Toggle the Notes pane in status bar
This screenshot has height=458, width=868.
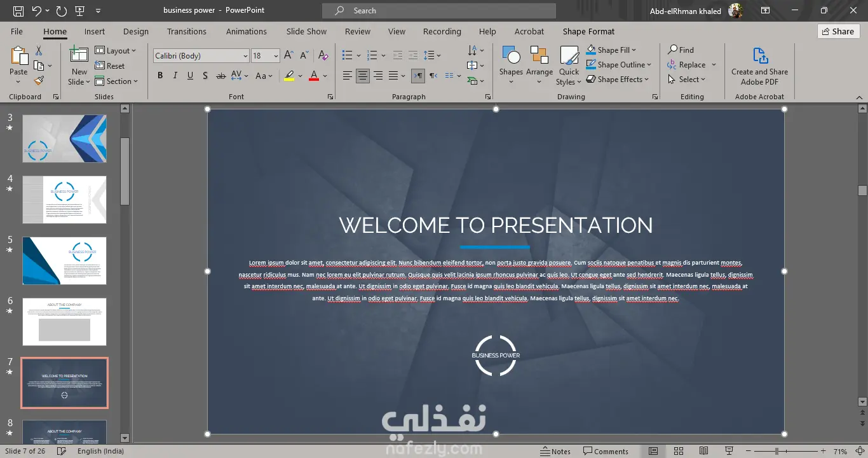click(555, 451)
